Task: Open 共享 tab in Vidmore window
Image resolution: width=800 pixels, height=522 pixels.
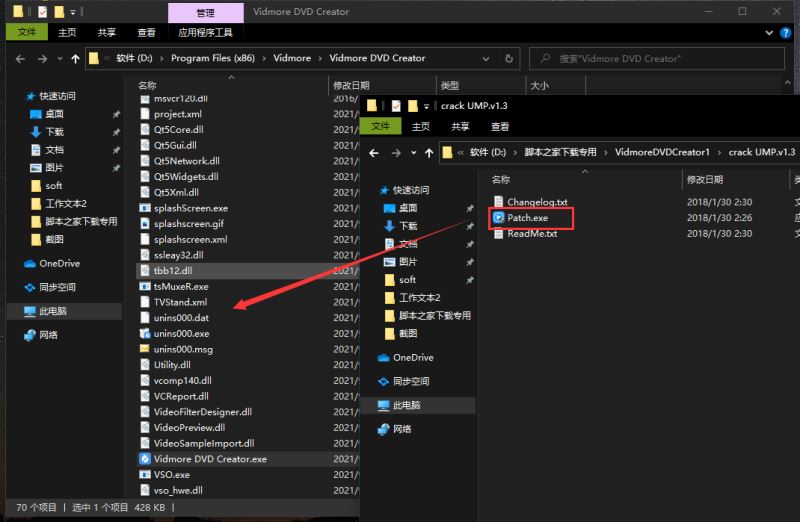Action: [x=107, y=33]
